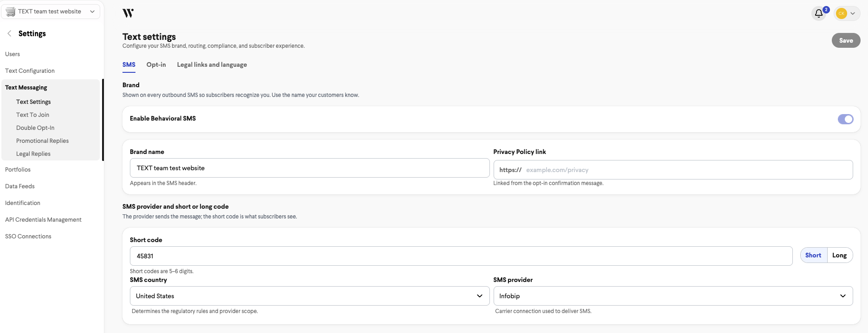This screenshot has width=868, height=333.
Task: Switch to the Opt-in tab
Action: coord(156,65)
